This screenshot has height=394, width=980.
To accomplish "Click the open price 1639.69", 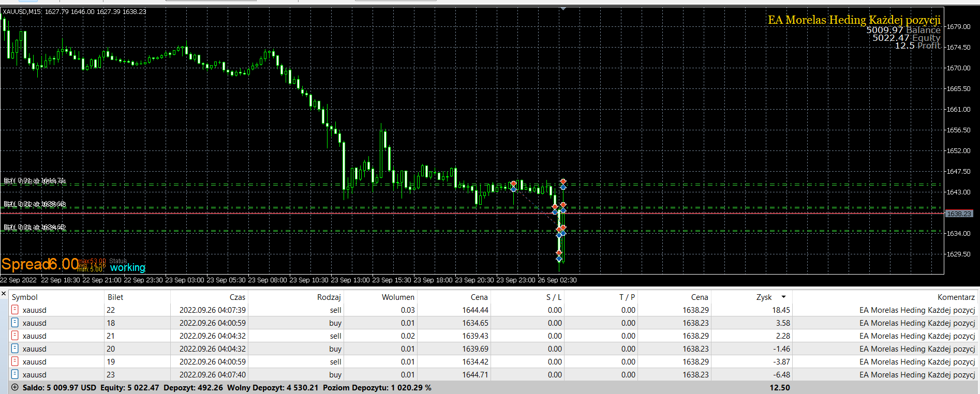I will click(x=475, y=348).
